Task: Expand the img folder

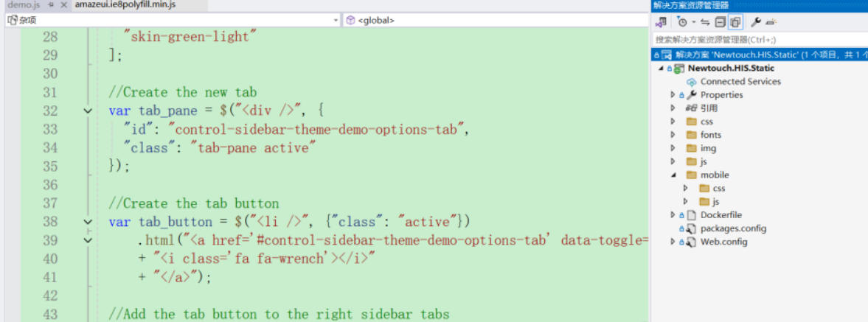Action: pos(673,148)
